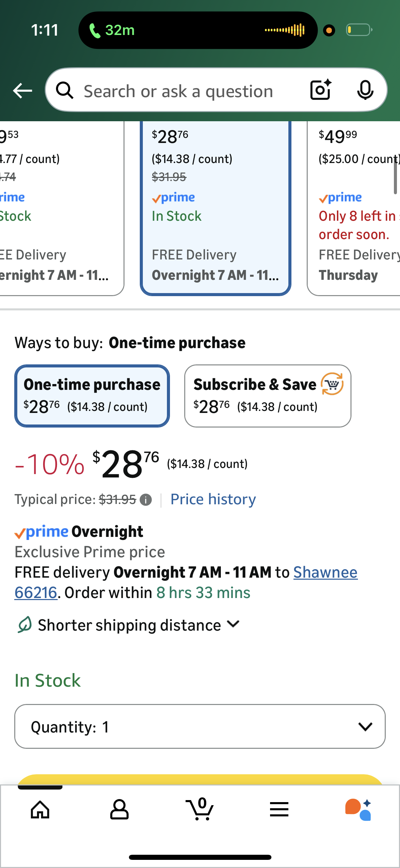This screenshot has width=400, height=868.
Task: Tap the Shawnee 66216 delivery address link
Action: tap(325, 573)
